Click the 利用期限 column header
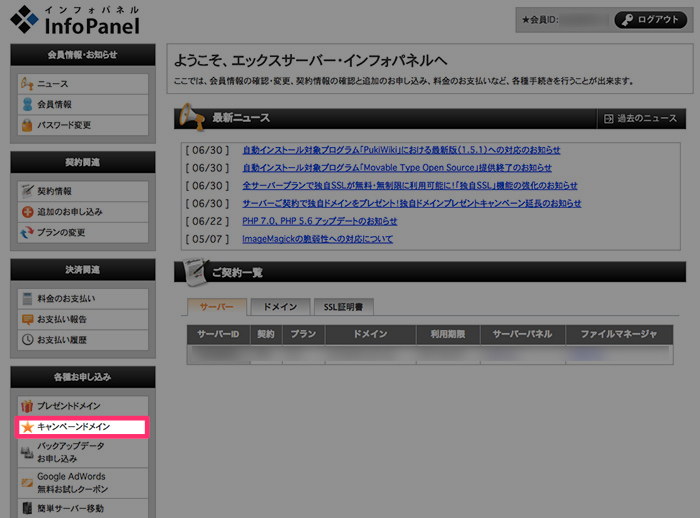The image size is (700, 518). (448, 334)
